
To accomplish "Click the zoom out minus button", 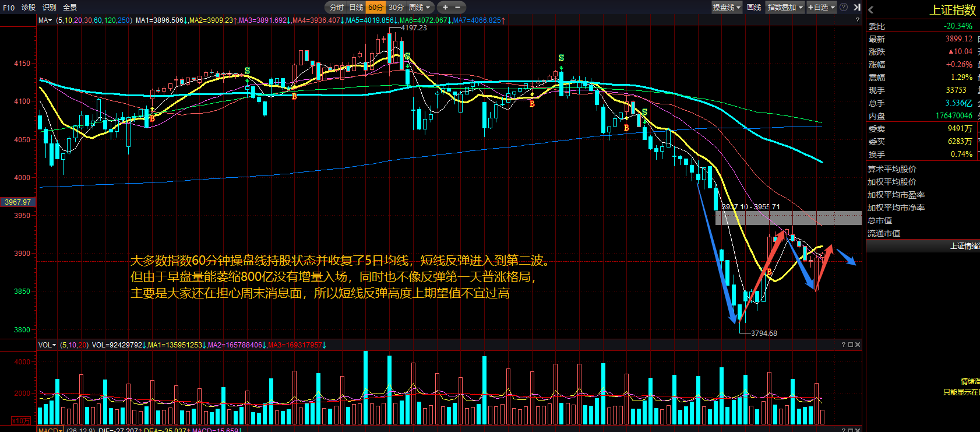I will pyautogui.click(x=458, y=8).
